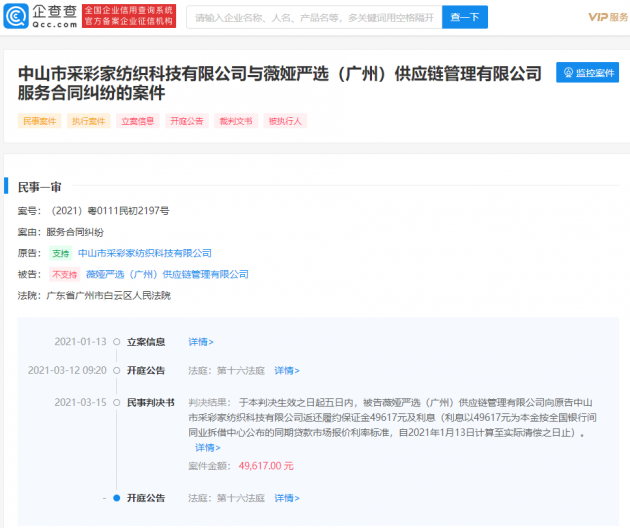Click the 开庭公告 label dated 2021-03-12
This screenshot has height=528, width=630.
(x=146, y=370)
